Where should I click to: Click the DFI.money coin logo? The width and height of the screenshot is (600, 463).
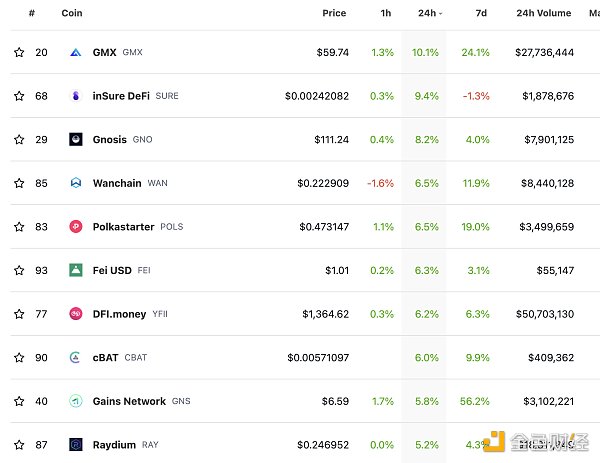pos(75,314)
